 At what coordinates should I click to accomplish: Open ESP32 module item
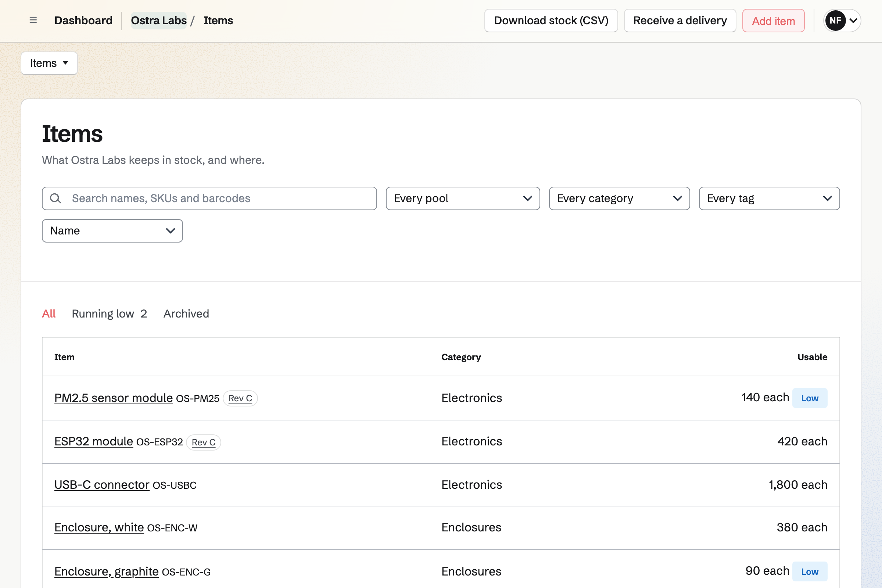tap(93, 441)
